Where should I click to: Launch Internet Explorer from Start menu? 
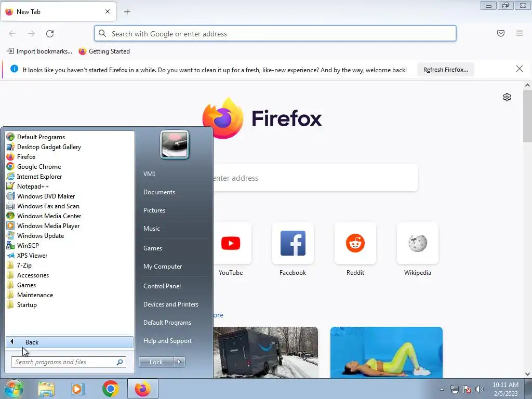[x=70, y=177]
